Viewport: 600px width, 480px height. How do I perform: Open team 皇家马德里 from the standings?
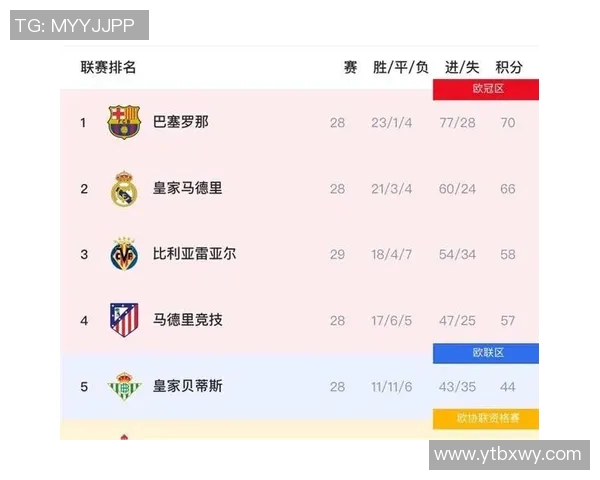(x=188, y=188)
